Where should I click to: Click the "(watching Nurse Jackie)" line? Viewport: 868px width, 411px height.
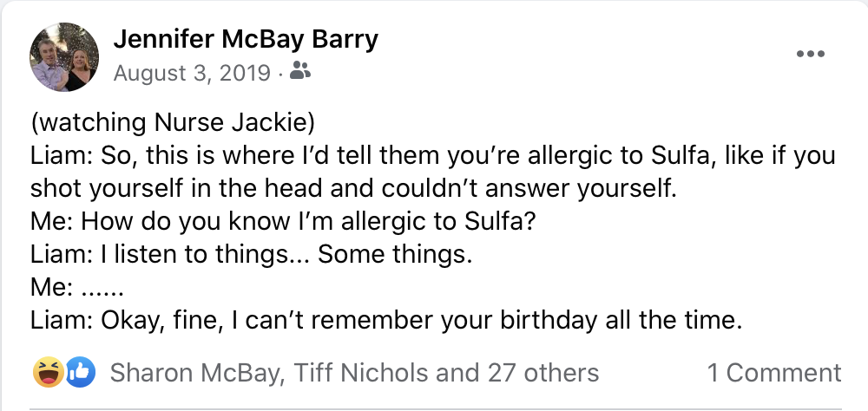tap(165, 123)
